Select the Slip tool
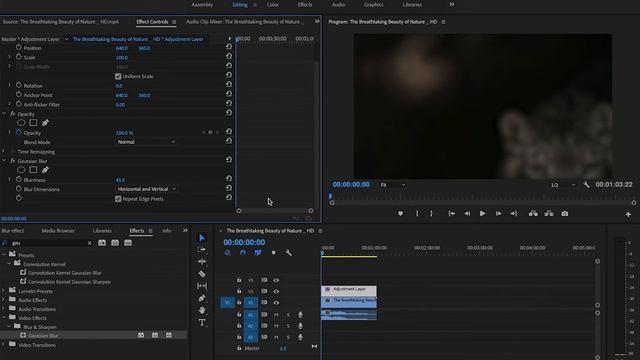 [x=202, y=286]
